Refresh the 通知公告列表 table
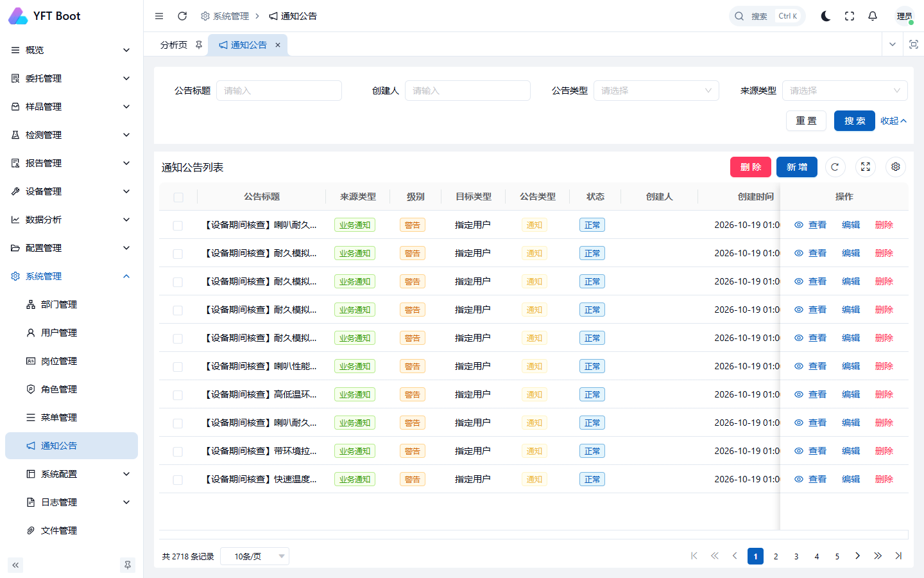 point(835,167)
